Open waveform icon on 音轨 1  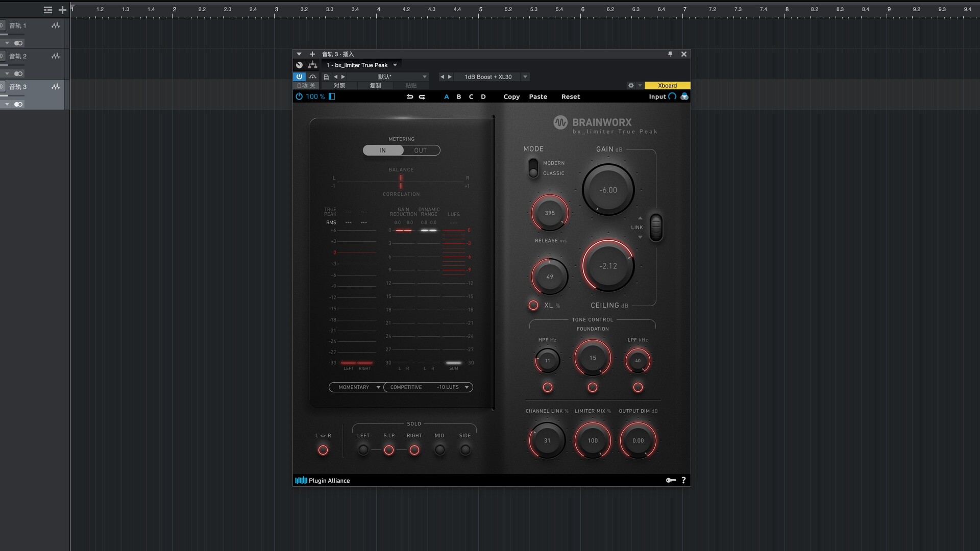coord(55,26)
